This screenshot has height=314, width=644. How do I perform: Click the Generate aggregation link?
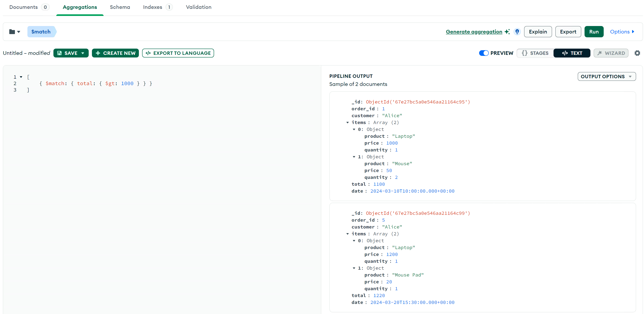tap(474, 32)
